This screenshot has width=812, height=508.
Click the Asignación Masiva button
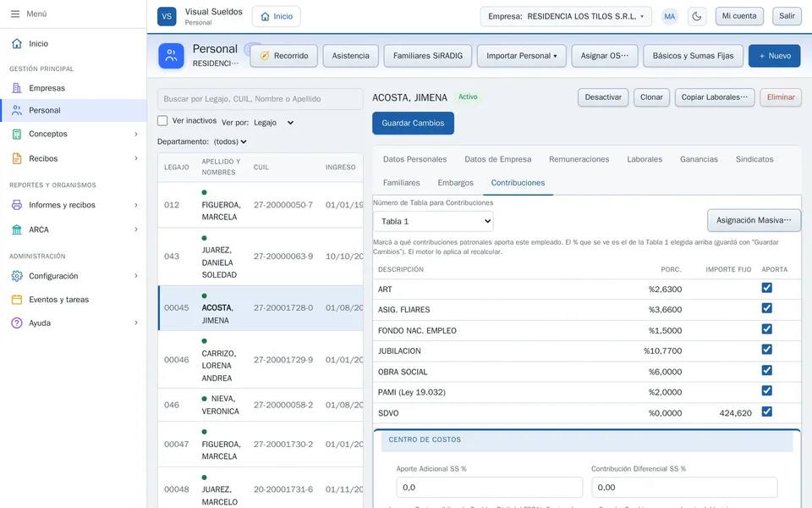pos(754,220)
